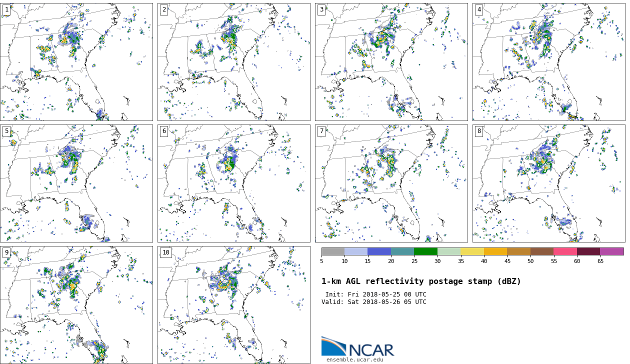Click the purple 65+ dBZ swatch
This screenshot has width=630, height=364.
612,251
